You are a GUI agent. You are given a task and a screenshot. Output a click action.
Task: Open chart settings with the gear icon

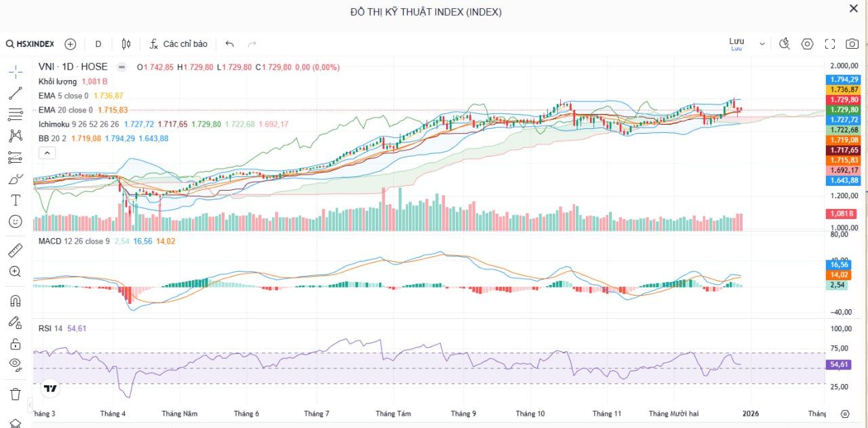(x=807, y=43)
